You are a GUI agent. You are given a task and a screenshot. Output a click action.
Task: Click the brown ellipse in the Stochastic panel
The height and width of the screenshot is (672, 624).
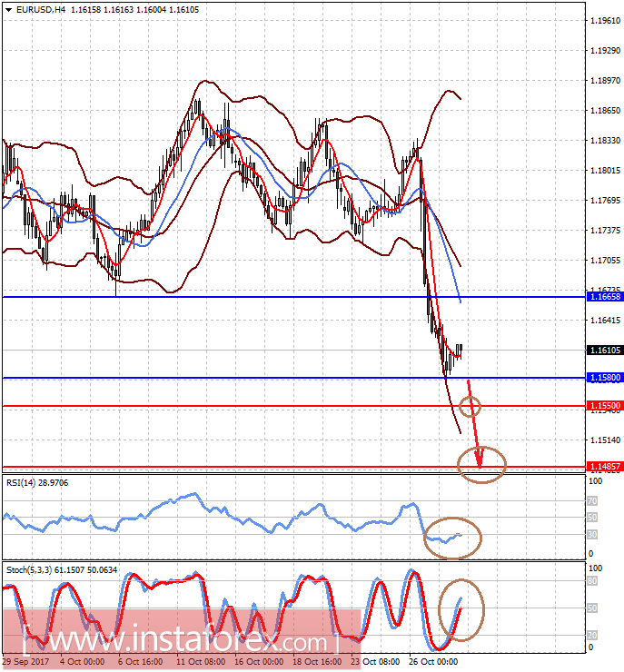pyautogui.click(x=461, y=609)
